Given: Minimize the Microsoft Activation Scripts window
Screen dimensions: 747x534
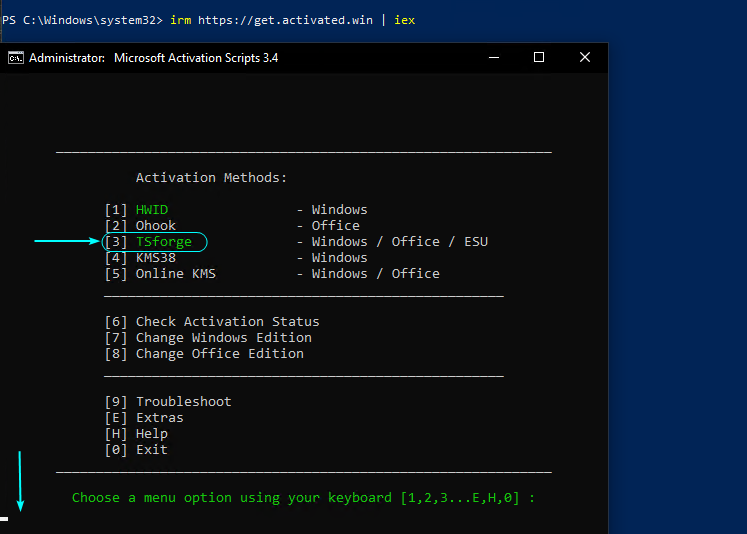Looking at the screenshot, I should pos(494,58).
